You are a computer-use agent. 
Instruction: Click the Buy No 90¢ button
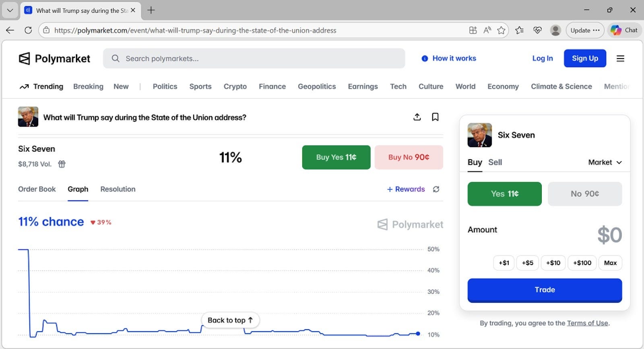[409, 157]
